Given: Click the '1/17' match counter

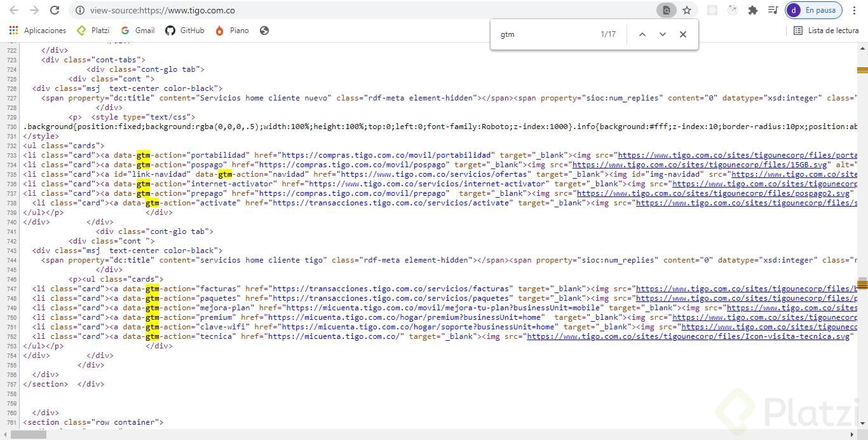Looking at the screenshot, I should coord(608,34).
